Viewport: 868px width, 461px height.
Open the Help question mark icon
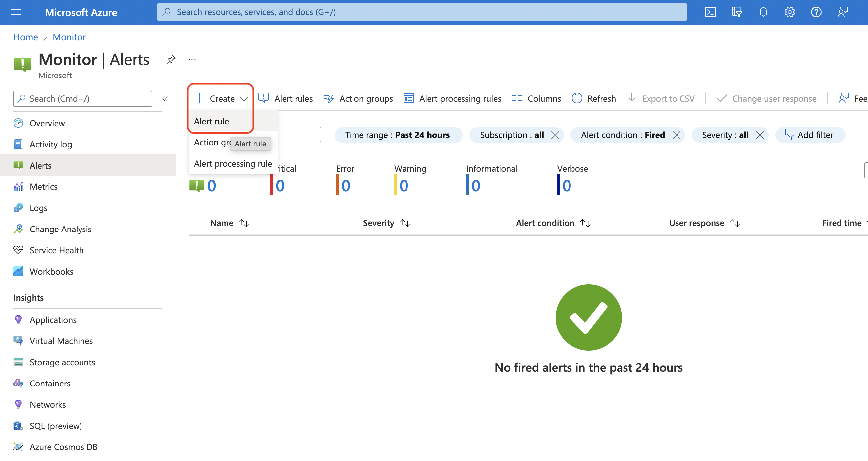(816, 13)
